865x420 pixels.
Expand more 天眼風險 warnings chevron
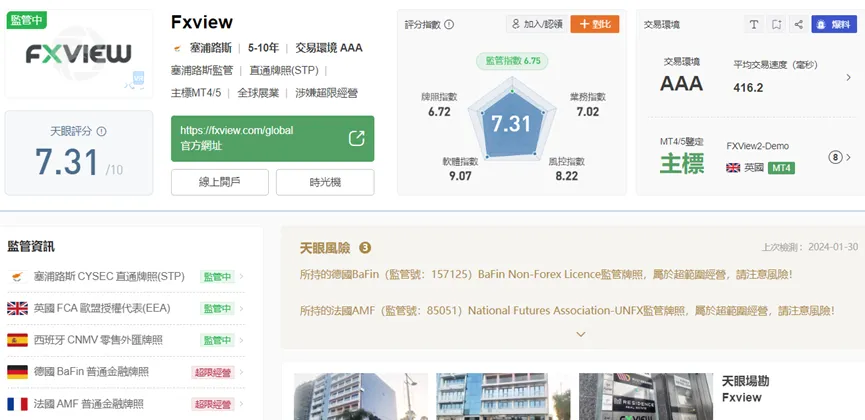(580, 334)
